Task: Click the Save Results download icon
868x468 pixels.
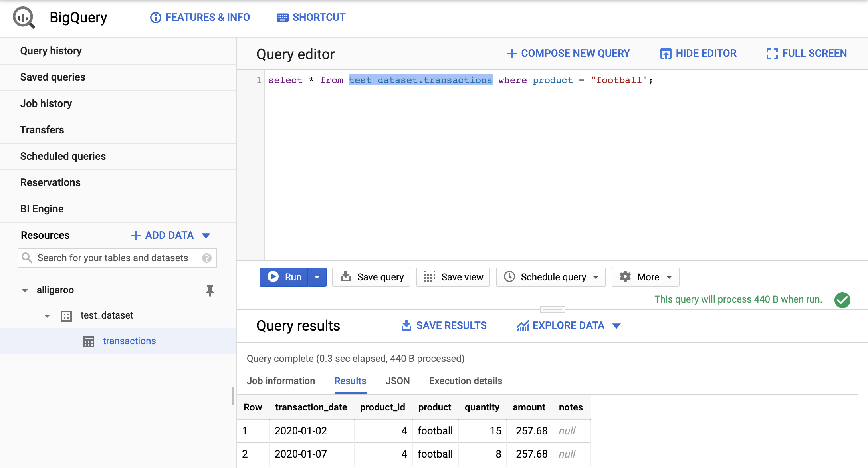Action: tap(406, 325)
